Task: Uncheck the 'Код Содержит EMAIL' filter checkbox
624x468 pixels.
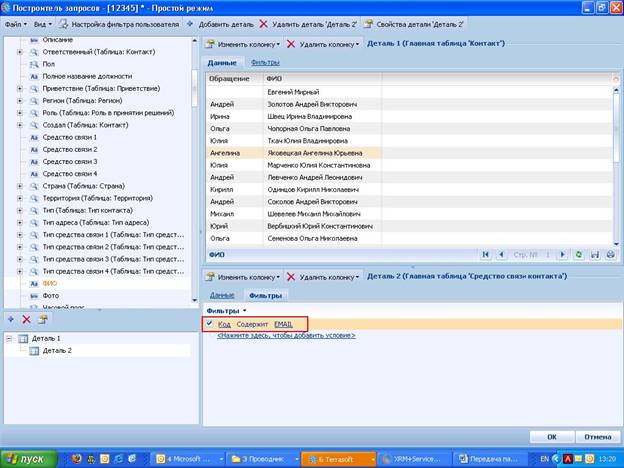Action: [x=209, y=324]
